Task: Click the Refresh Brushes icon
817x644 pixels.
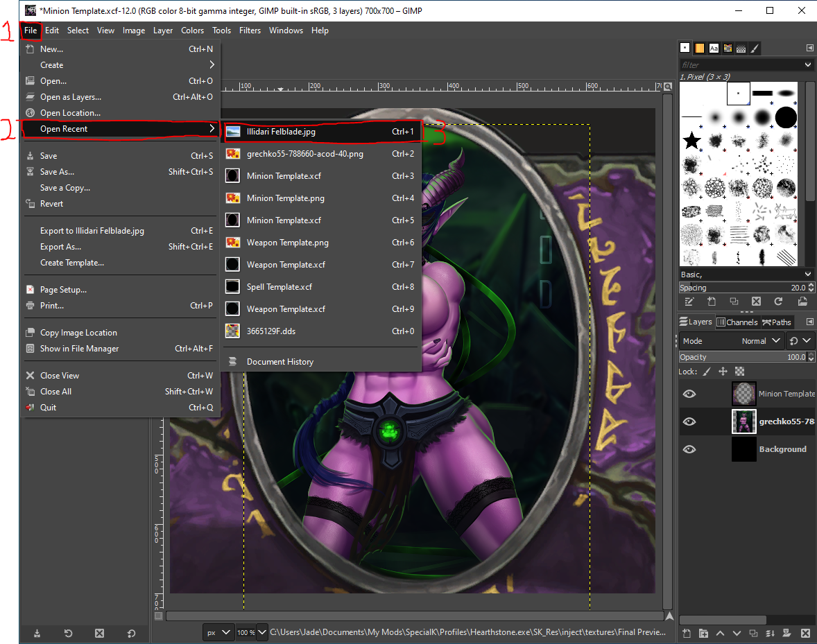Action: coord(778,302)
